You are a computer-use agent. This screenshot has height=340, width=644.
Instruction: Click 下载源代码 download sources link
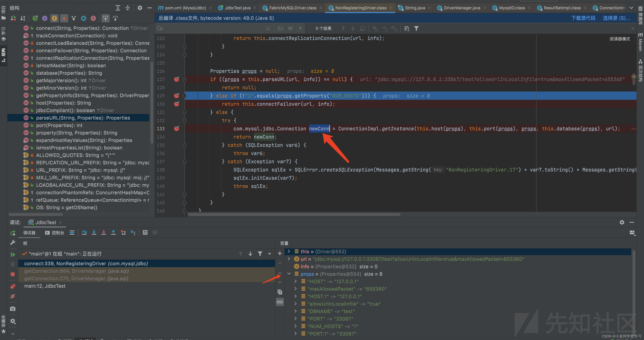pos(583,18)
